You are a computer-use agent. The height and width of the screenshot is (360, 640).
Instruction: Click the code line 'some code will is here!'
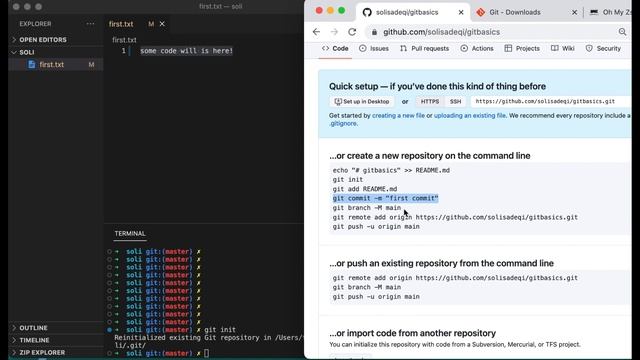[187, 51]
